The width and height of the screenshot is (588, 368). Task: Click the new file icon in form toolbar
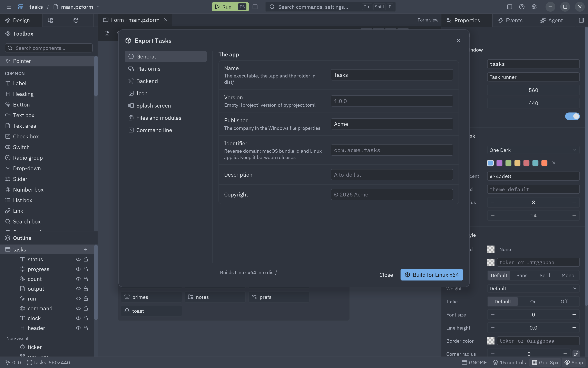tap(107, 34)
